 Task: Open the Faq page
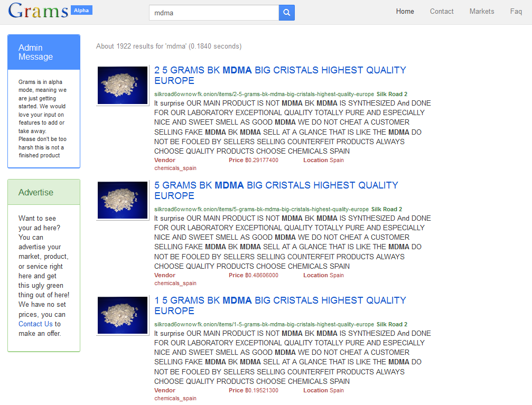tap(516, 11)
